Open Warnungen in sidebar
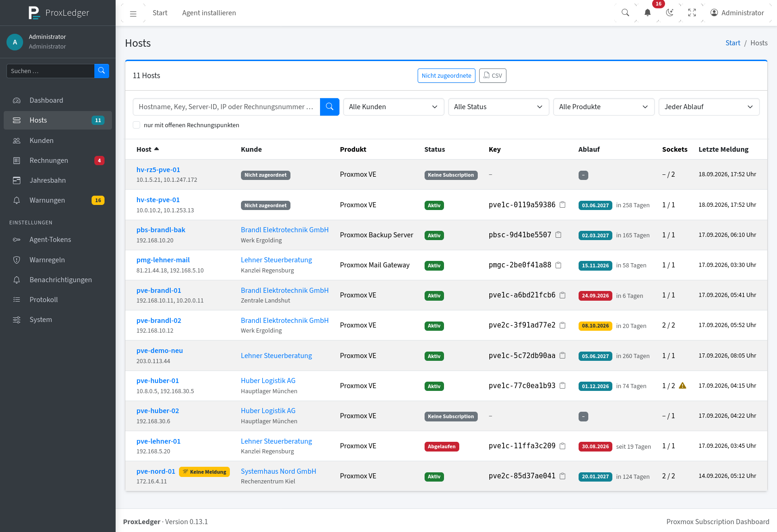 pyautogui.click(x=58, y=200)
